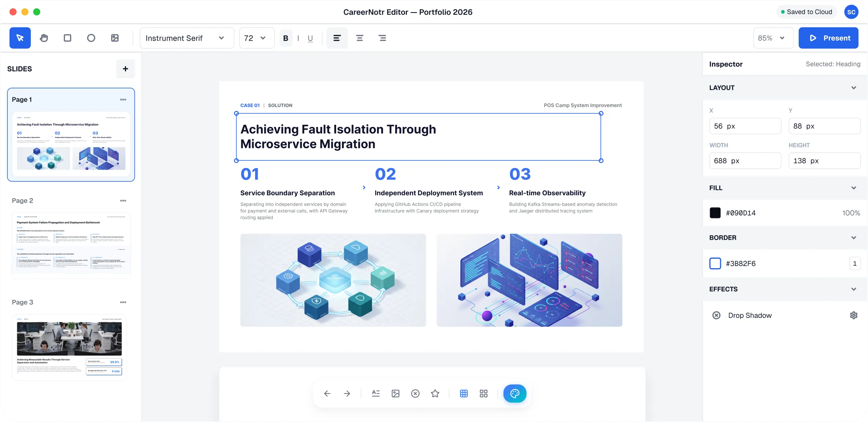The image size is (868, 422).
Task: Open Page 2 options menu
Action: (x=123, y=200)
